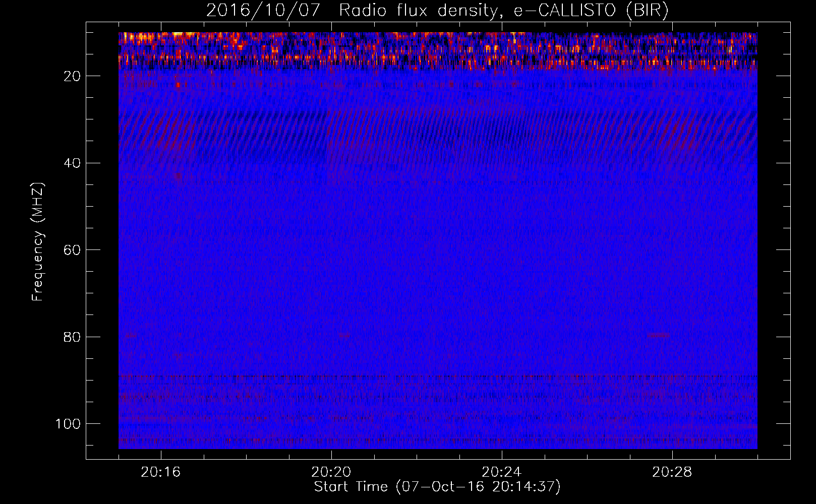Click the 60 MHz frequency tick label
Screen dimensions: 816x504
72,250
